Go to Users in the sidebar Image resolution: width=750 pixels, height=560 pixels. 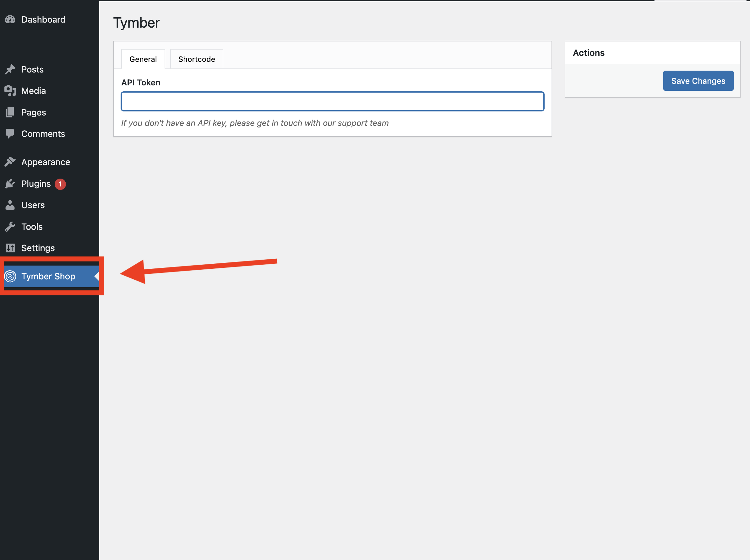pos(33,205)
